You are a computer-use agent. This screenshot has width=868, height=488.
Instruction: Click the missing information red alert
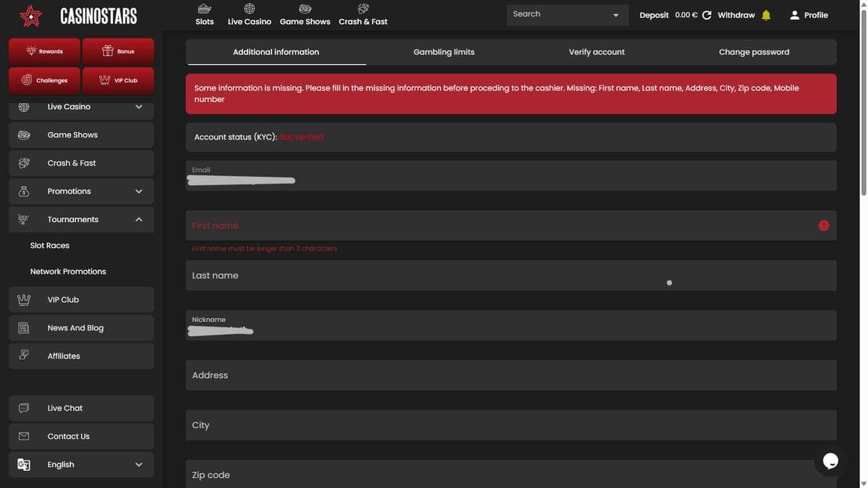(511, 94)
